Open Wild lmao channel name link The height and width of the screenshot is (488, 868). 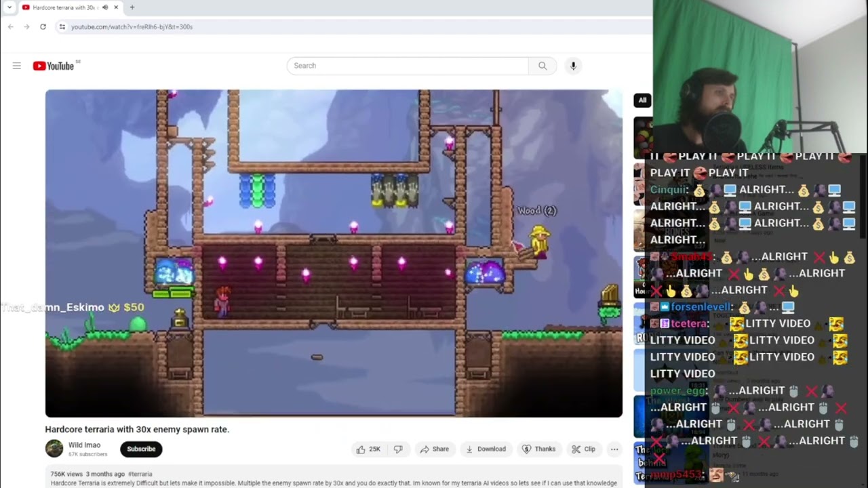(x=84, y=445)
